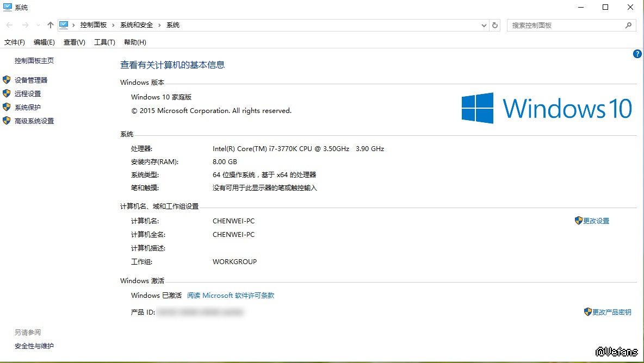Viewport: 644px width, 363px height.
Task: Open the 文件(F) menu
Action: (14, 42)
